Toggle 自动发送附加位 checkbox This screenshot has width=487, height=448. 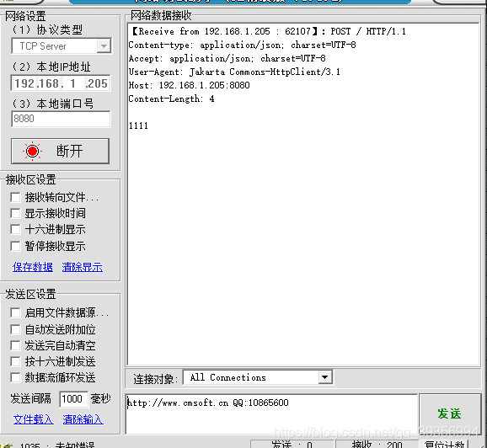tap(15, 329)
